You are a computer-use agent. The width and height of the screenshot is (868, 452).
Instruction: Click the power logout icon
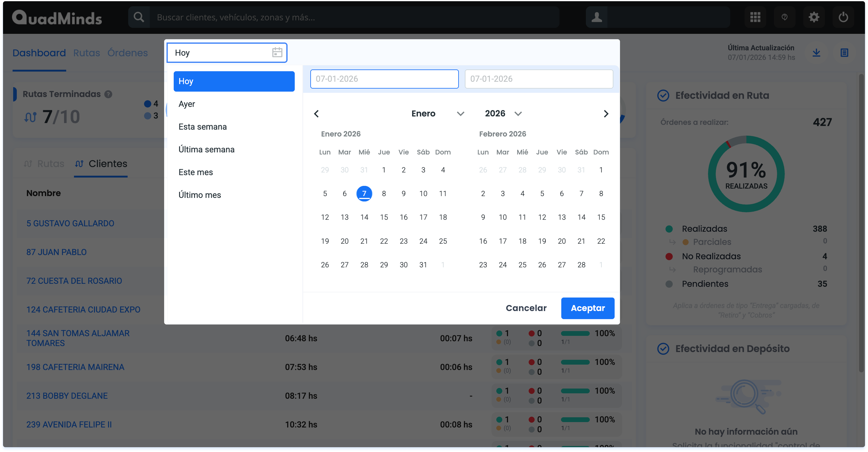tap(843, 17)
